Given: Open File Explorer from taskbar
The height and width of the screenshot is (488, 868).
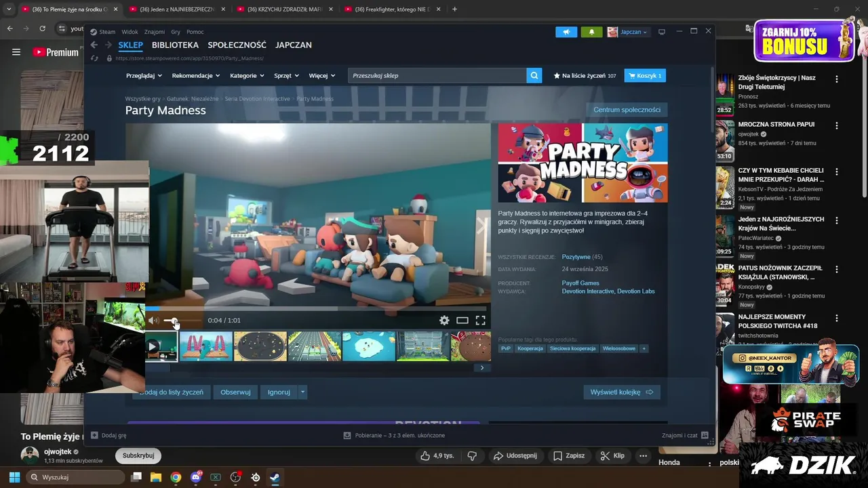Looking at the screenshot, I should tap(156, 477).
